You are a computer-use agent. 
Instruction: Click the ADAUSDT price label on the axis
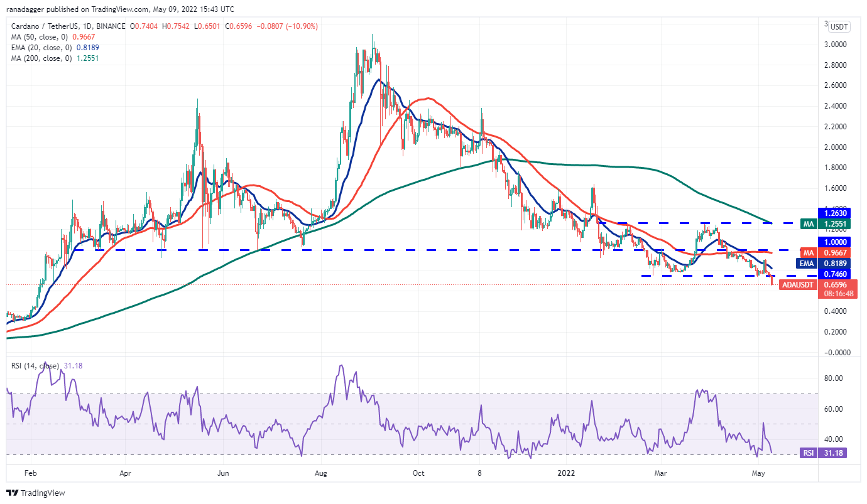[797, 285]
